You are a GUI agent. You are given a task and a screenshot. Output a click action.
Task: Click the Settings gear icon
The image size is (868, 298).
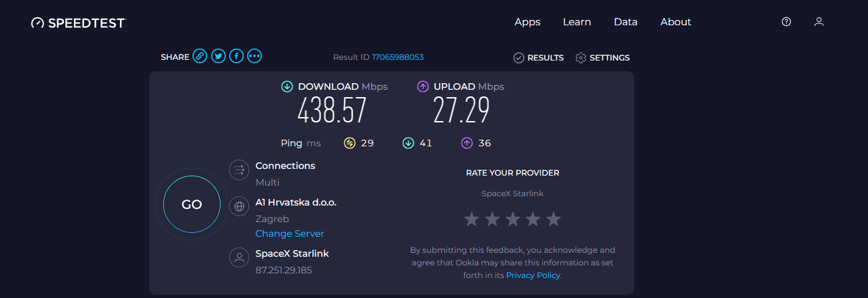[x=581, y=58]
